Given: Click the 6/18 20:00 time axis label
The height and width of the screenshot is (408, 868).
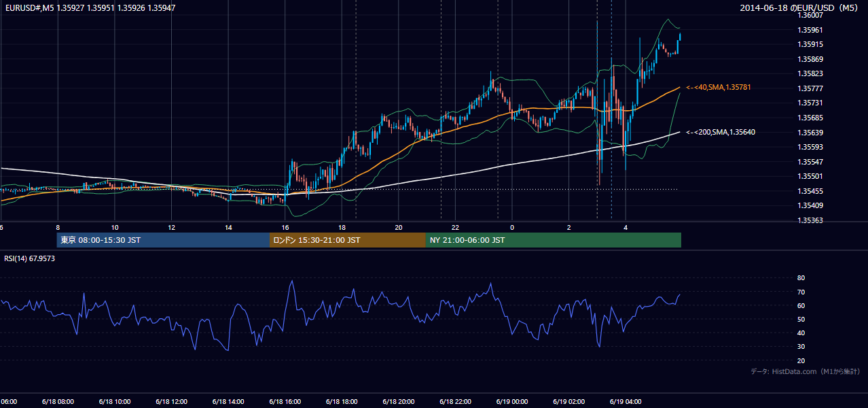Looking at the screenshot, I should (x=399, y=401).
